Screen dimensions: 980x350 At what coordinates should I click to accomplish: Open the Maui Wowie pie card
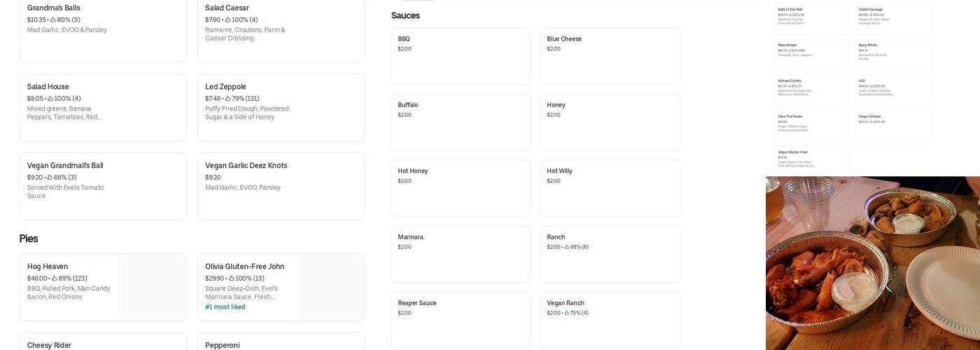[811, 54]
